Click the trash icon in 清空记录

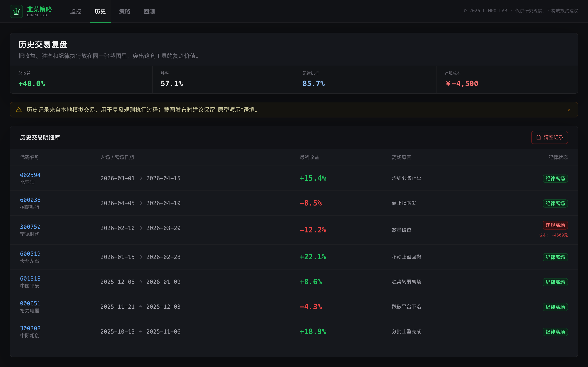[538, 137]
